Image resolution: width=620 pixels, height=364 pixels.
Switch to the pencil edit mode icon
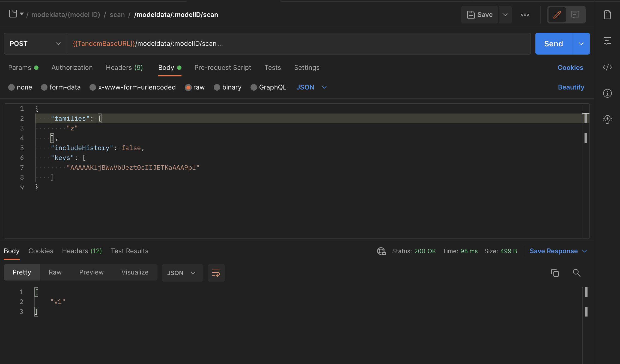coord(557,15)
